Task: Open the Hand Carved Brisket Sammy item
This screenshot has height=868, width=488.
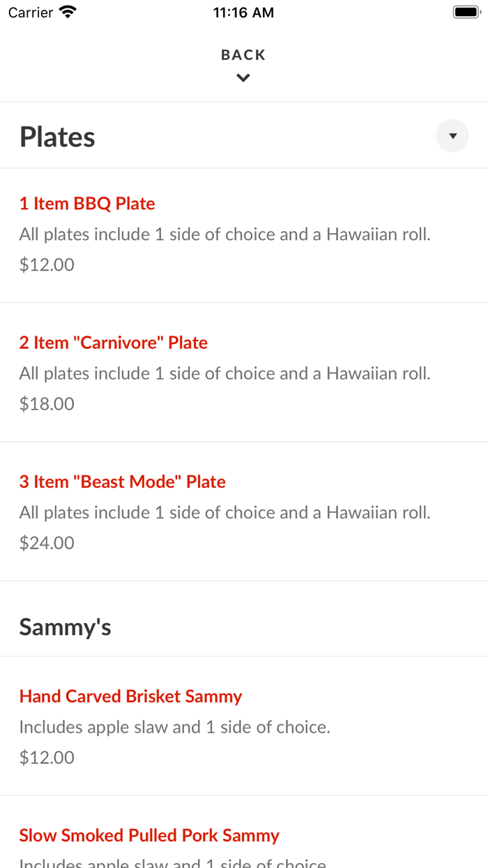Action: pos(130,696)
